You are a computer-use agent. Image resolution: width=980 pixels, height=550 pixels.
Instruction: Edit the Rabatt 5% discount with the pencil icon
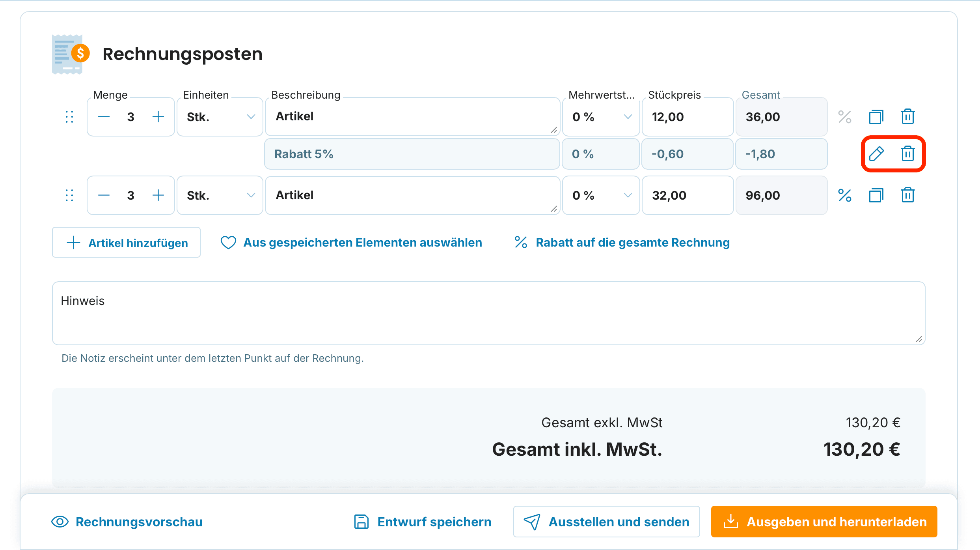[x=877, y=153]
